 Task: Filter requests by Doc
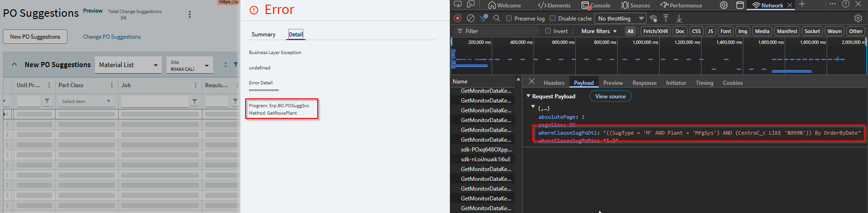coord(680,31)
